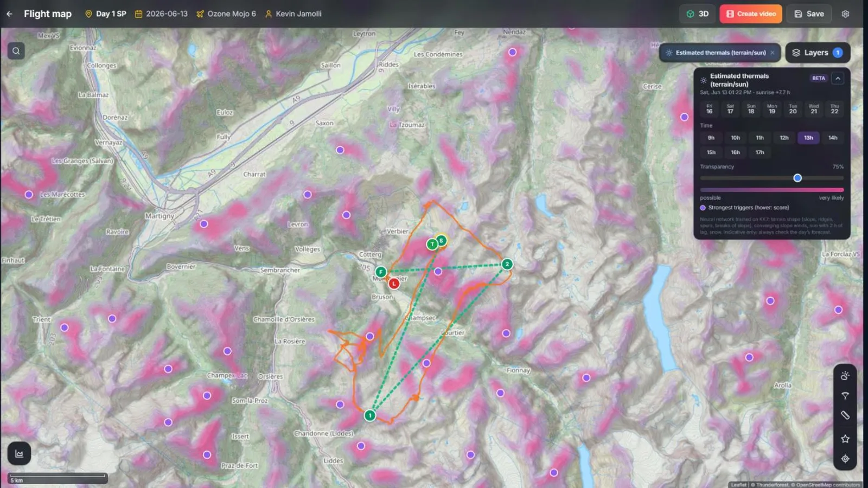868x488 pixels.
Task: Click the green F finish marker
Action: pos(381,272)
